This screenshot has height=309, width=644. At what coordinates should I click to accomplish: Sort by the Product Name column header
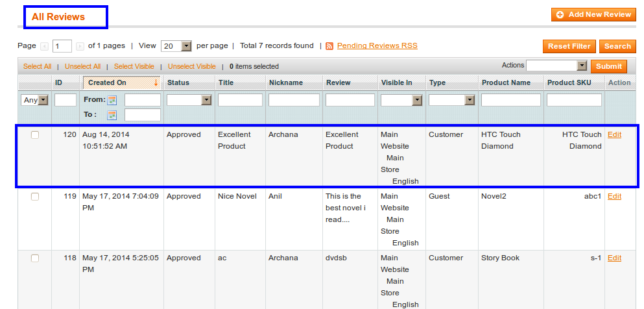505,82
